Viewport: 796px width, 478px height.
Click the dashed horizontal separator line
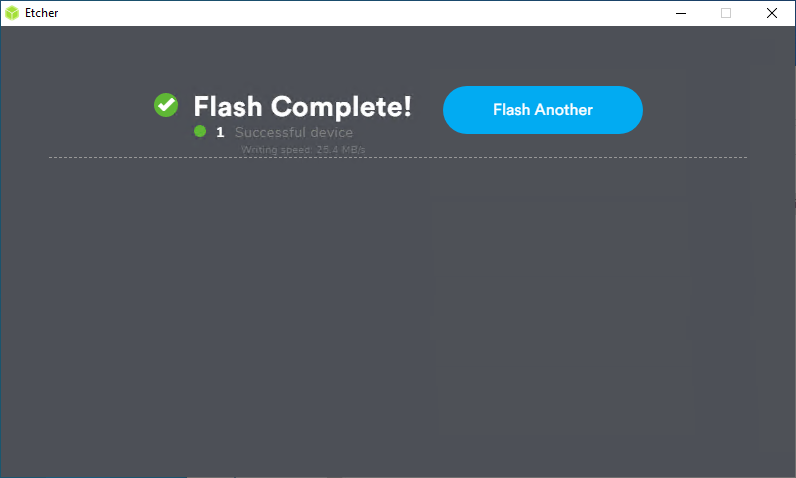coord(397,157)
